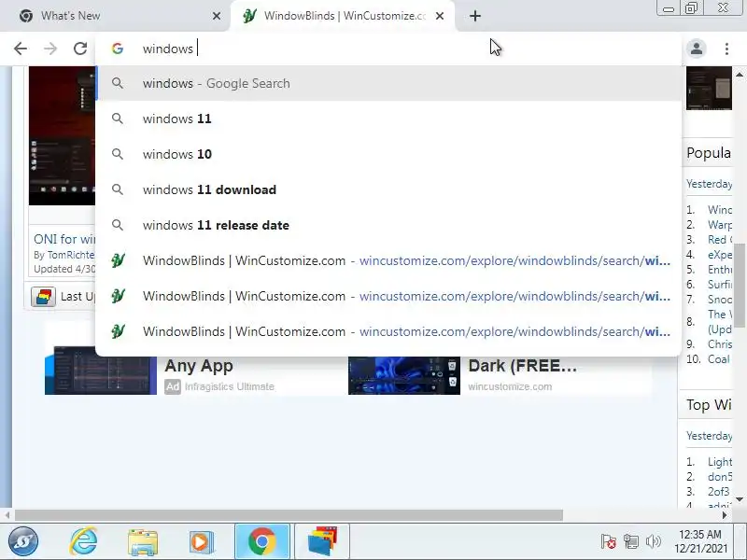This screenshot has height=560, width=747.
Task: Open the taskbar clock showing 12:35 AM
Action: click(x=700, y=541)
